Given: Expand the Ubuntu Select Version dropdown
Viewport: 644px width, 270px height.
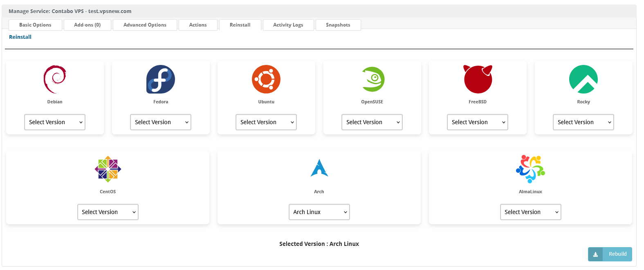Looking at the screenshot, I should point(266,122).
